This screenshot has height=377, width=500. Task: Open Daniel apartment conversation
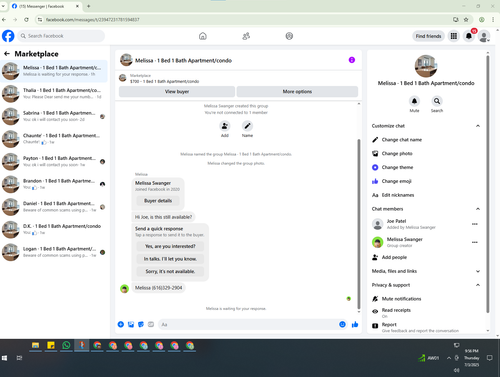pyautogui.click(x=54, y=207)
